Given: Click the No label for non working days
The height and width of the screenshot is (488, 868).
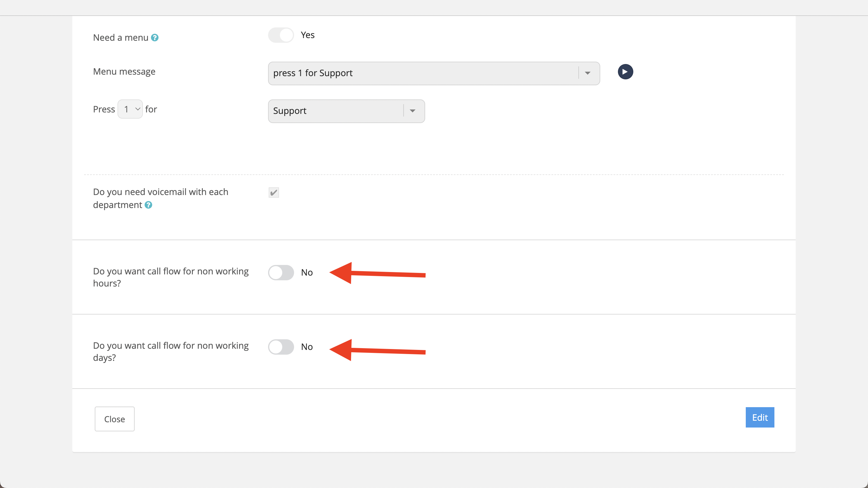Looking at the screenshot, I should [x=307, y=347].
